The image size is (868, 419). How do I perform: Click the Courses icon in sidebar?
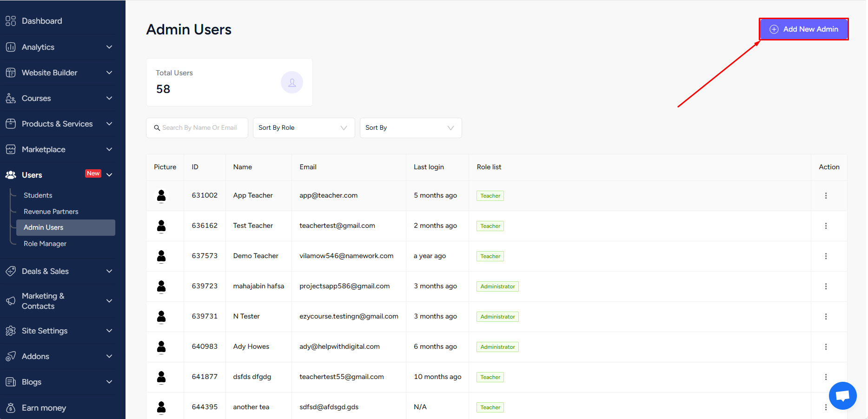(11, 98)
